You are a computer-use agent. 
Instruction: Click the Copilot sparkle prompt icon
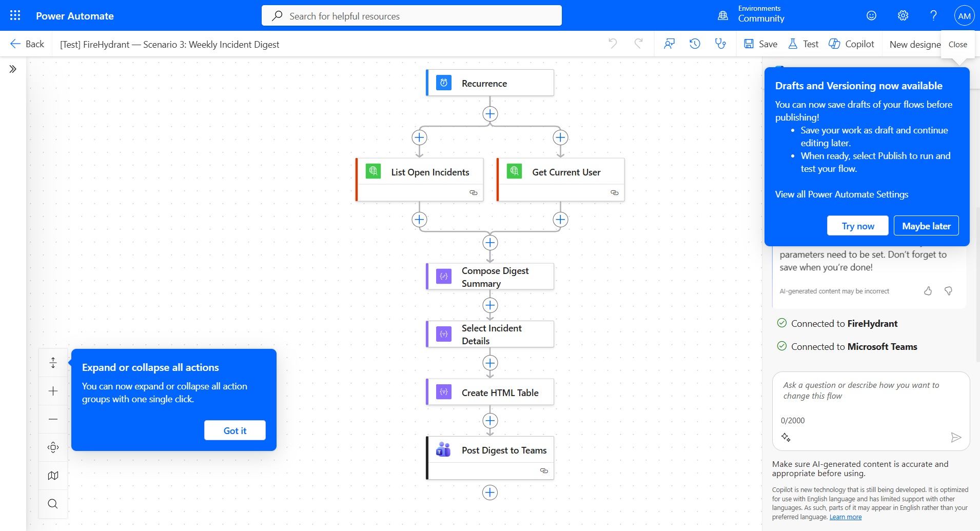(x=786, y=437)
